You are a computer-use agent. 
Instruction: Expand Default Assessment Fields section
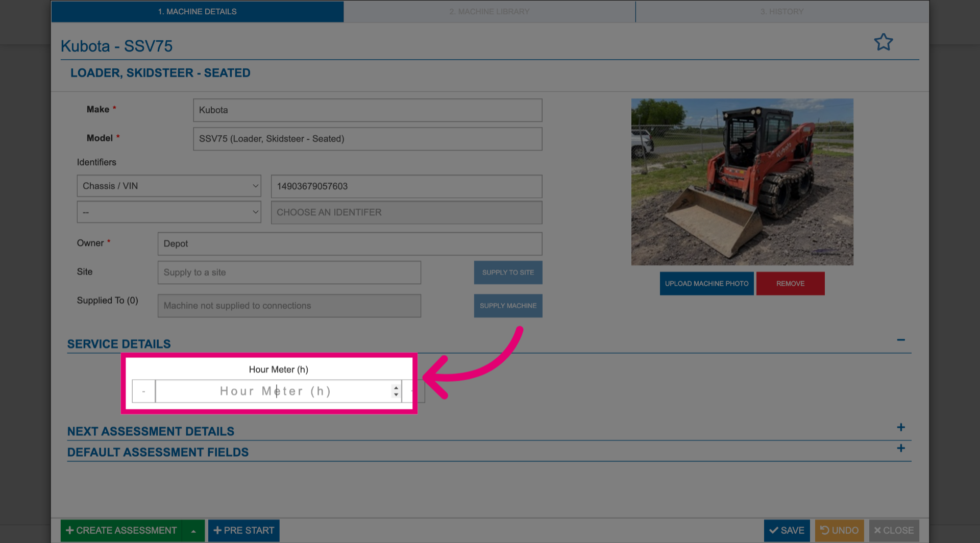901,448
